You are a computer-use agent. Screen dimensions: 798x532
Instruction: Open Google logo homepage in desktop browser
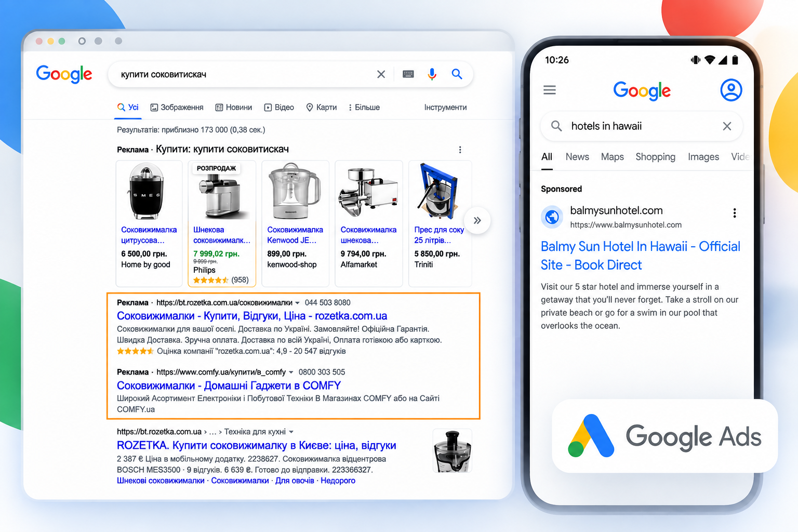point(64,74)
